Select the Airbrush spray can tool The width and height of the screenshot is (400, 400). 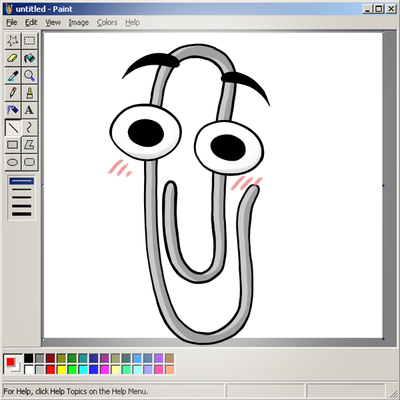point(13,110)
